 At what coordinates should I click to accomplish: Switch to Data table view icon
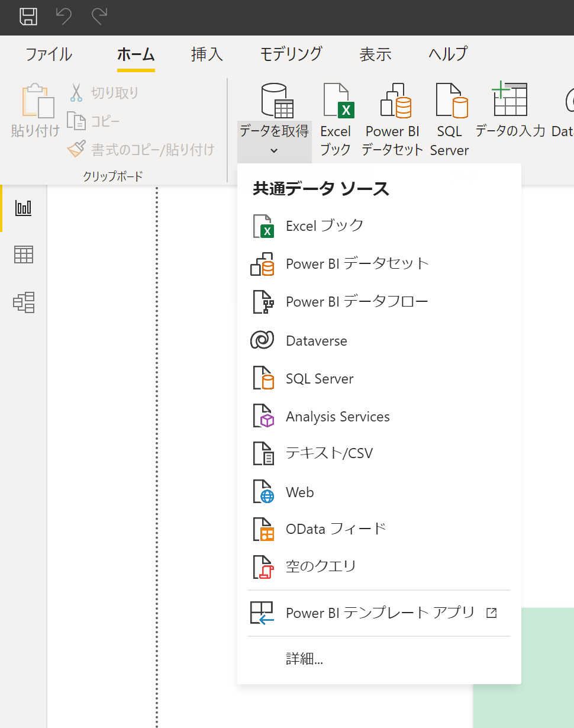coord(24,255)
